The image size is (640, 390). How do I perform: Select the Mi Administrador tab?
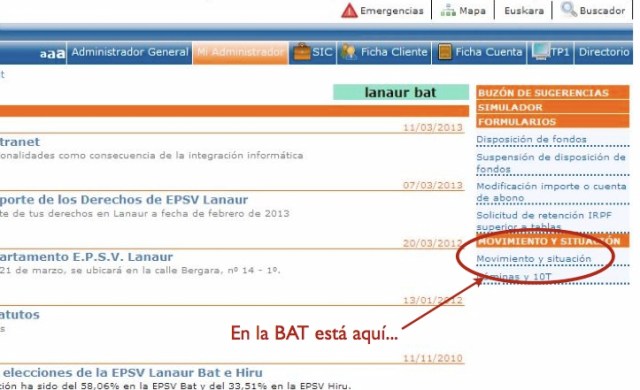(x=240, y=52)
